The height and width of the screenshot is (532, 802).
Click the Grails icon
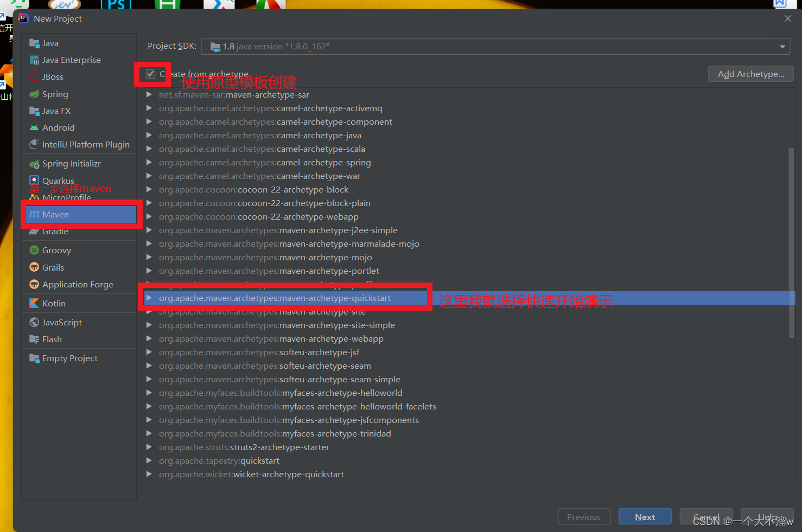pos(34,267)
